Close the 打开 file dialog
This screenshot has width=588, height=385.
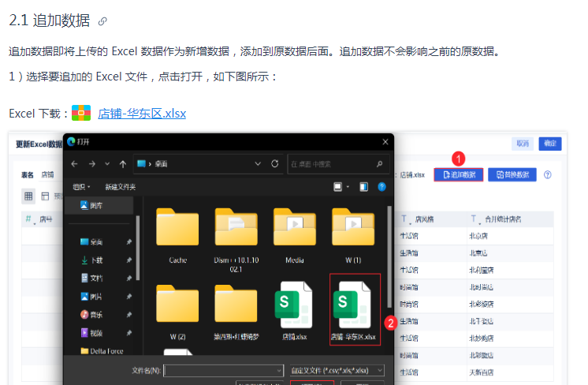385,142
